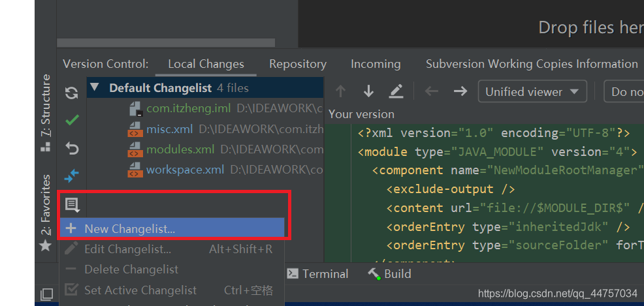The width and height of the screenshot is (644, 306).
Task: Click the plus icon beside New Changelist
Action: pos(71,228)
